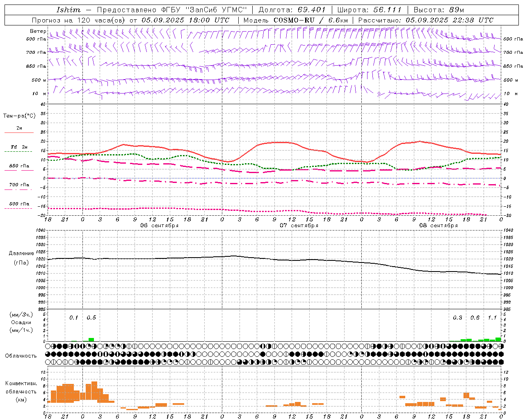Click the Давление panel label
This screenshot has width=525, height=420.
[x=21, y=253]
